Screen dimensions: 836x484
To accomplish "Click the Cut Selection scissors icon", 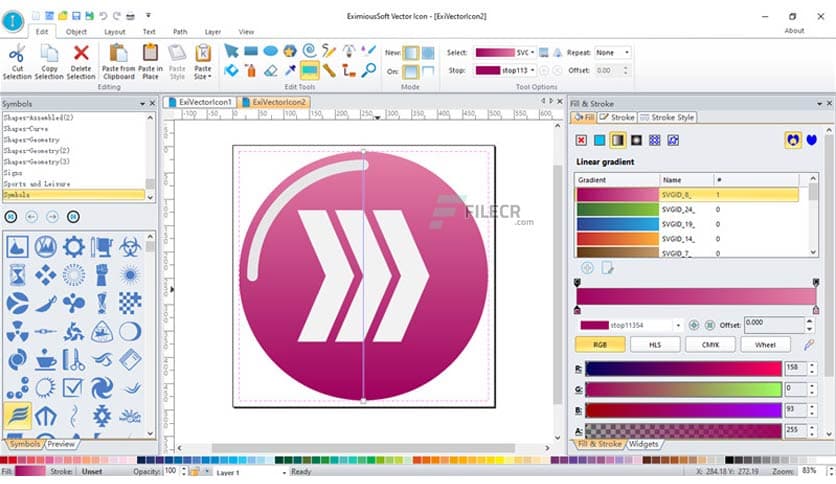I will pos(17,53).
